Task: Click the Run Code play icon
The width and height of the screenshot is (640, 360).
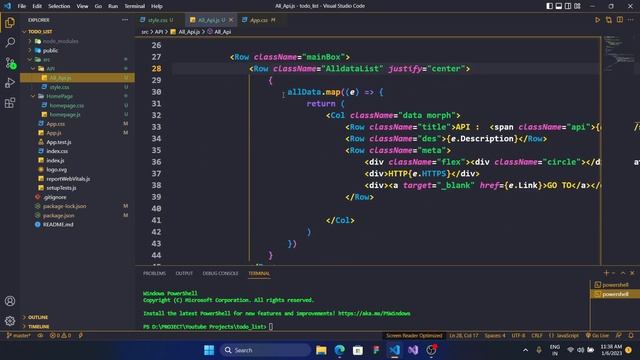Action: [x=597, y=20]
